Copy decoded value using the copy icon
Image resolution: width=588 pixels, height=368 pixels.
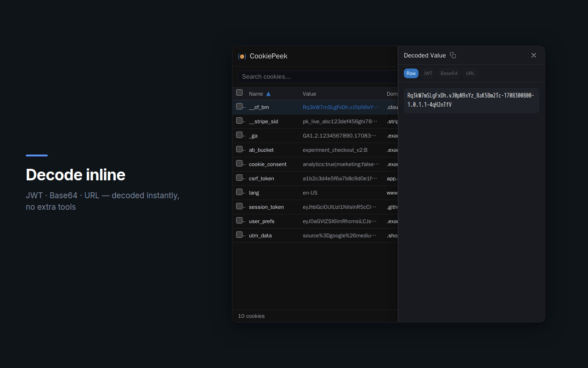453,55
